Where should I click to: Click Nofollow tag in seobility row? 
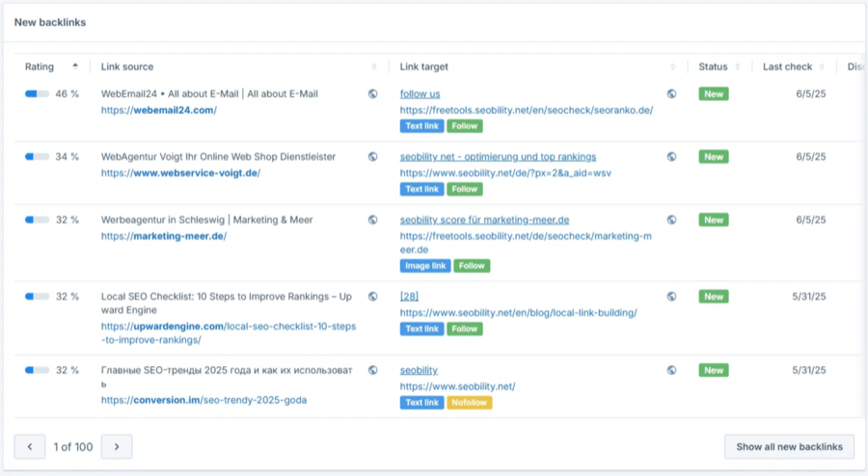pyautogui.click(x=470, y=403)
